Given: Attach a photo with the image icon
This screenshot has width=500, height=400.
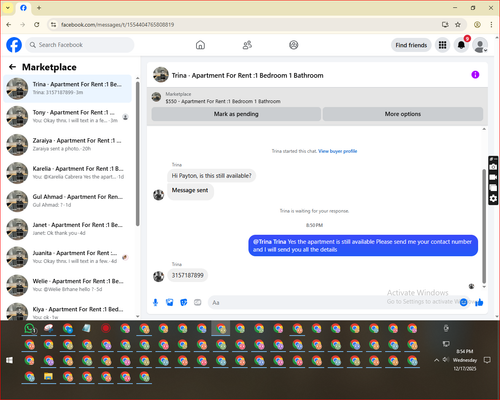Looking at the screenshot, I should [x=169, y=302].
